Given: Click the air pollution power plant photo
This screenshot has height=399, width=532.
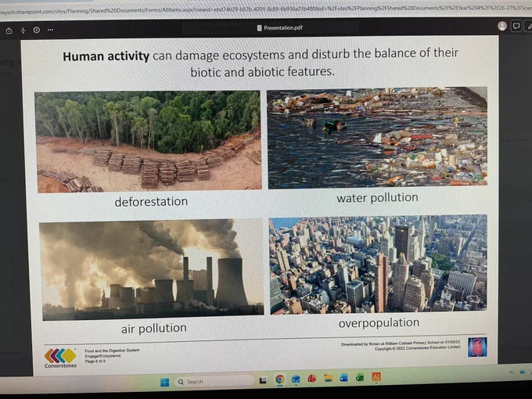Looking at the screenshot, I should pos(151,269).
